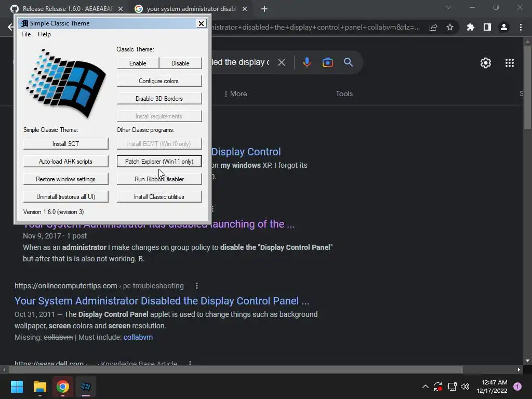
Task: Open onlinecomputertips 'Display Control Panel' result
Action: tap(162, 301)
